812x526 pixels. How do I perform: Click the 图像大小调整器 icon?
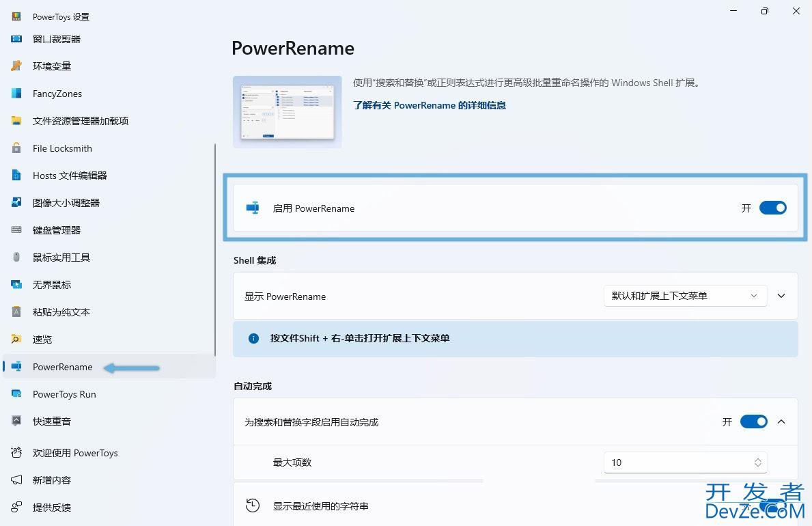point(16,203)
